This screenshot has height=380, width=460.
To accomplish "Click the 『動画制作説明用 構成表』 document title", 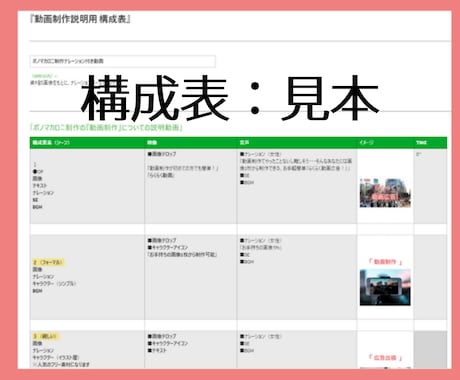I will point(80,19).
